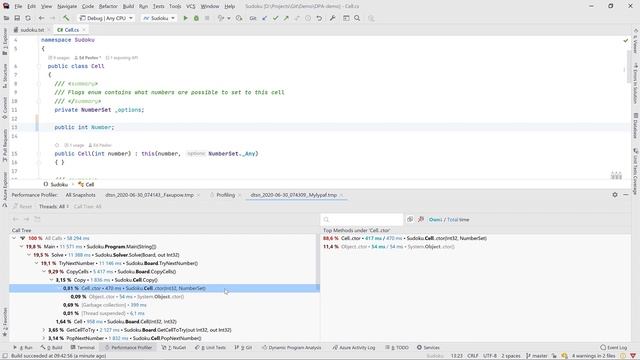Screen dimensions: 640x360
Task: Switch to the Faxupow.tmp snapshot tab
Action: pyautogui.click(x=149, y=195)
